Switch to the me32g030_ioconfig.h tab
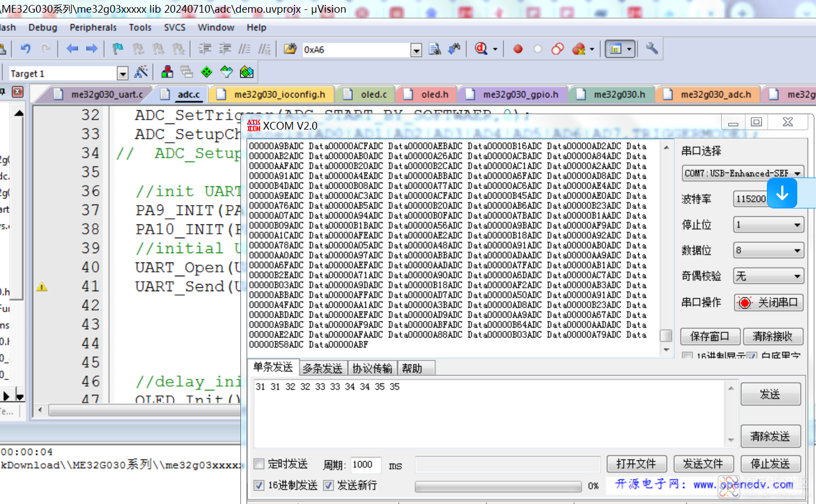 (271, 94)
